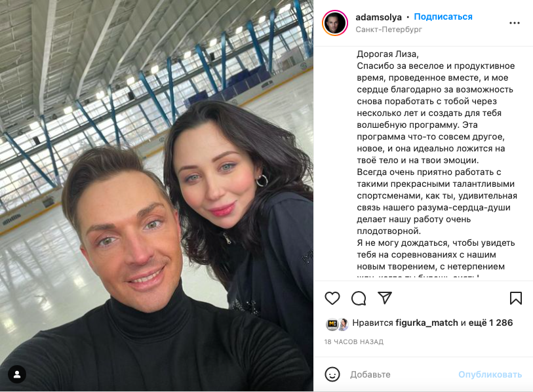Image resolution: width=533 pixels, height=392 pixels.
Task: Open liker avatars next to Нравится
Action: (x=338, y=324)
